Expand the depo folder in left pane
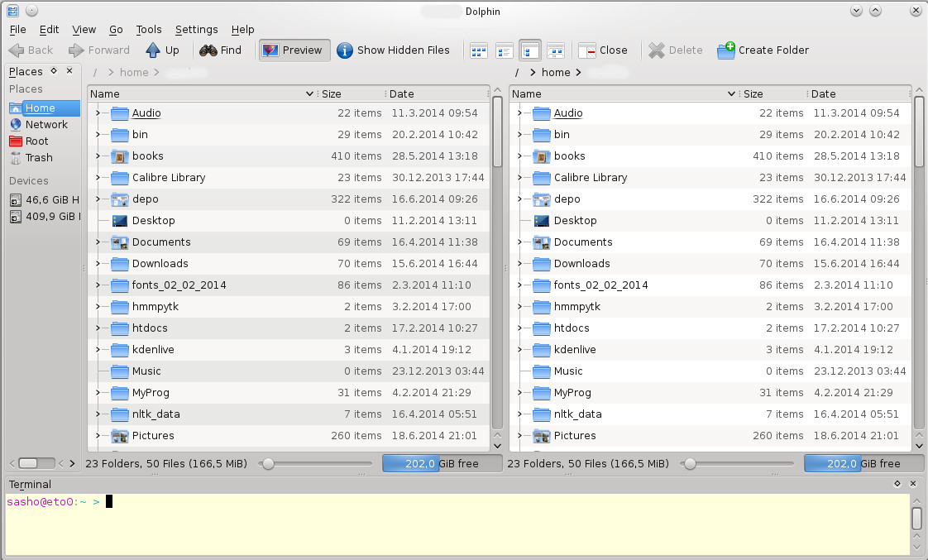 (x=98, y=199)
